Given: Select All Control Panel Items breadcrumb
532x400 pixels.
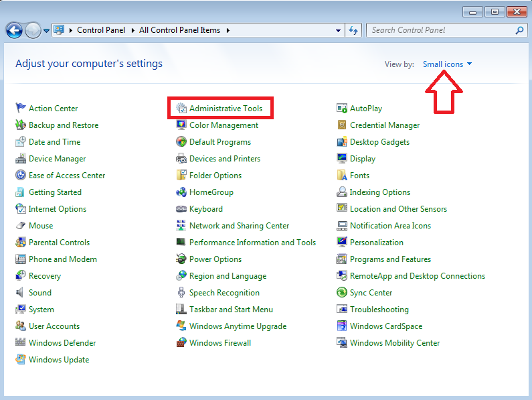Looking at the screenshot, I should pos(179,30).
